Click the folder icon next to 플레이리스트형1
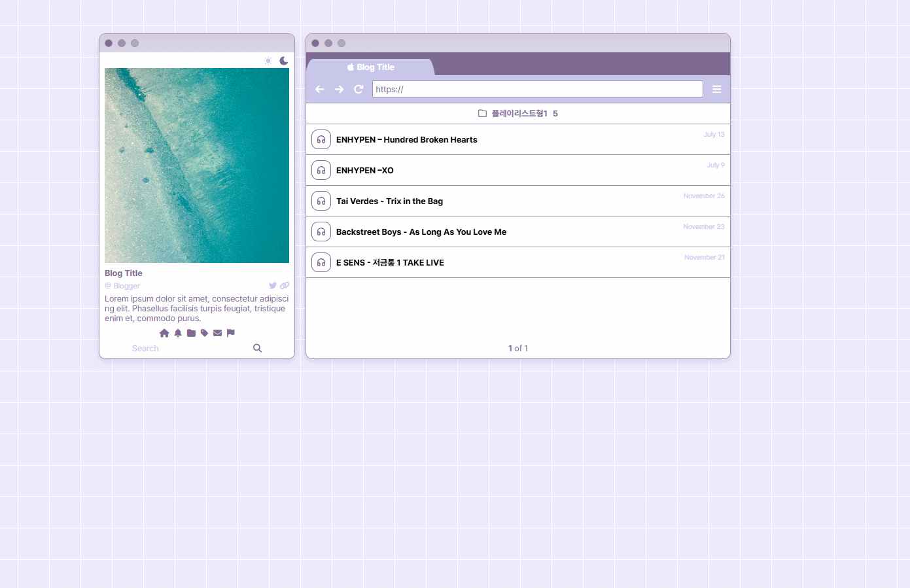 [483, 113]
